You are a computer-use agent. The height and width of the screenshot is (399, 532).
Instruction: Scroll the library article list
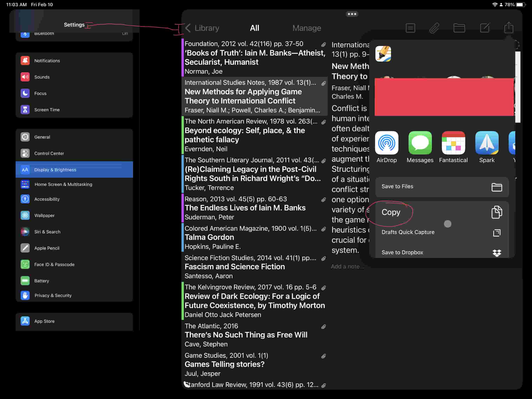[254, 210]
